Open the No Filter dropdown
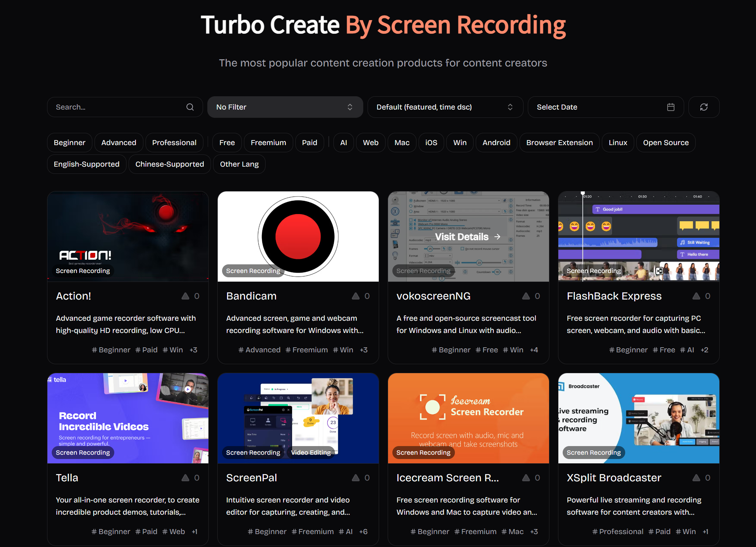The image size is (756, 547). pyautogui.click(x=285, y=107)
